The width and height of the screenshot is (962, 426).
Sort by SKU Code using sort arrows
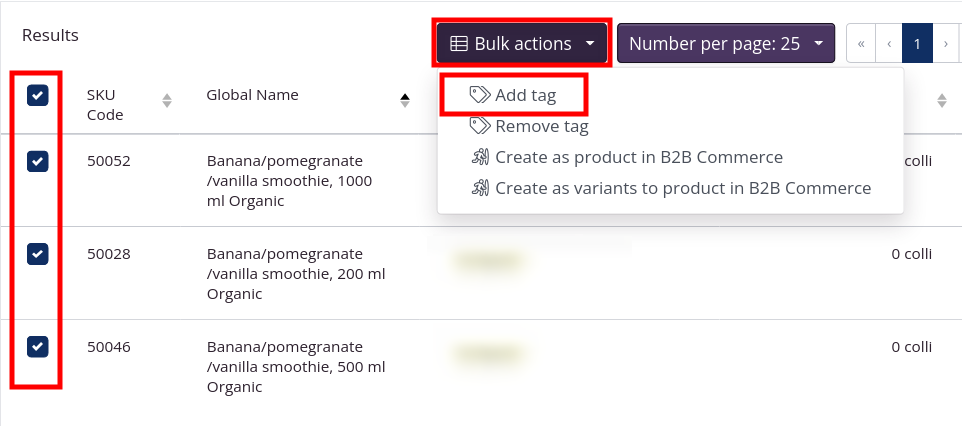click(167, 100)
